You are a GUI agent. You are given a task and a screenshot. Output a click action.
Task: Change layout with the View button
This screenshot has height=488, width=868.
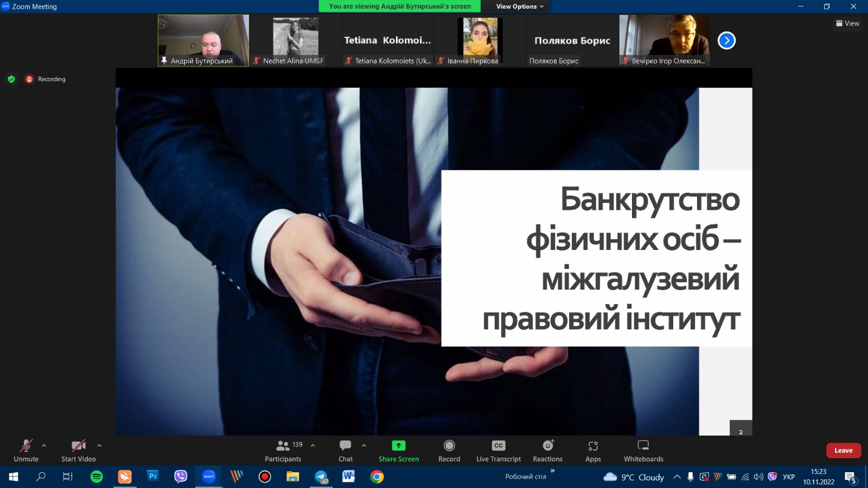coord(847,23)
